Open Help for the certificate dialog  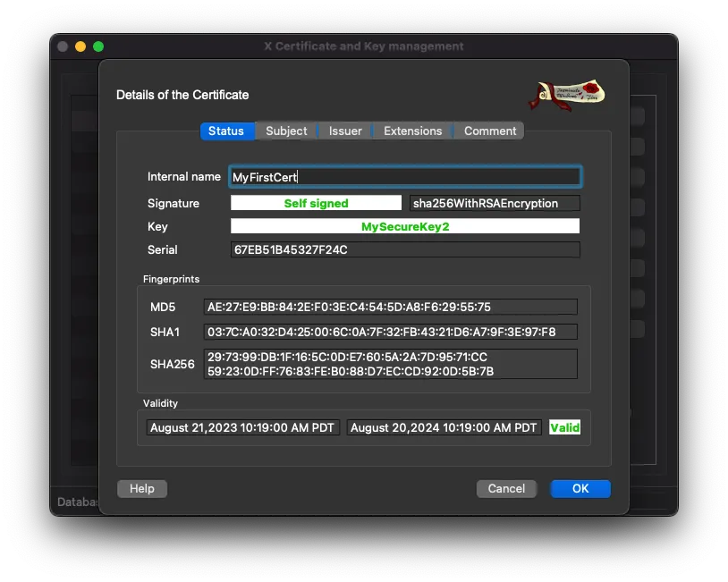point(141,488)
